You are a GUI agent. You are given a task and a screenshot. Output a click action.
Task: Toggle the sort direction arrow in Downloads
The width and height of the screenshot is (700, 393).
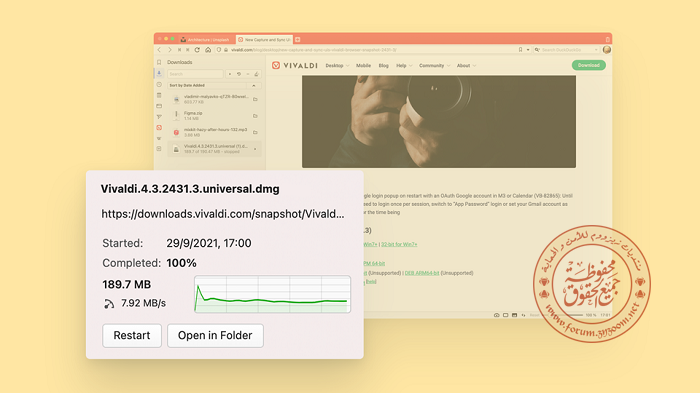coord(254,85)
